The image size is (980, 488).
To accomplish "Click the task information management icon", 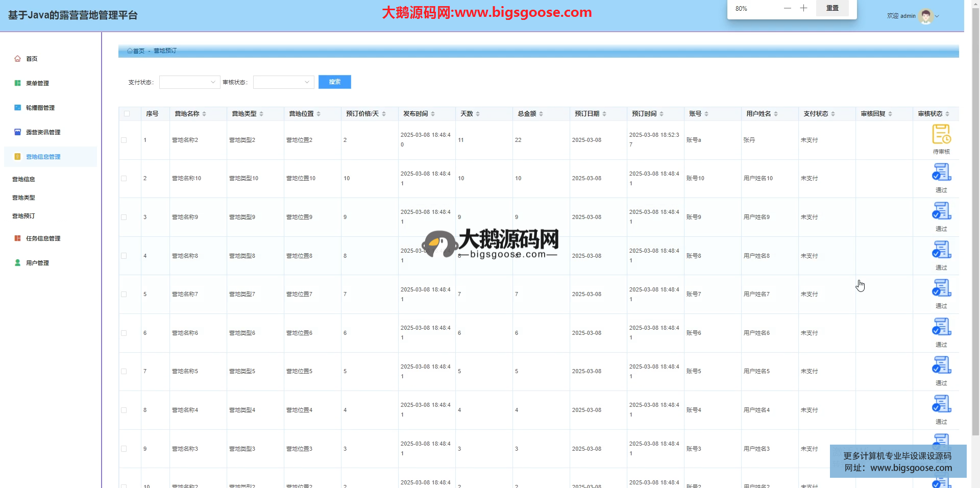I will pyautogui.click(x=17, y=238).
